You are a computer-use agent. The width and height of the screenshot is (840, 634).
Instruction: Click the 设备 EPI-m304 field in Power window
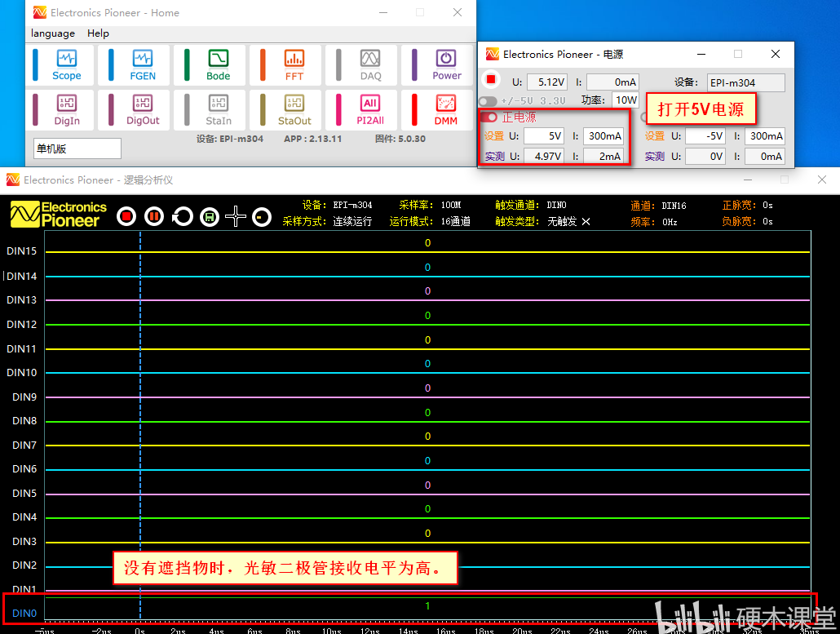click(746, 82)
